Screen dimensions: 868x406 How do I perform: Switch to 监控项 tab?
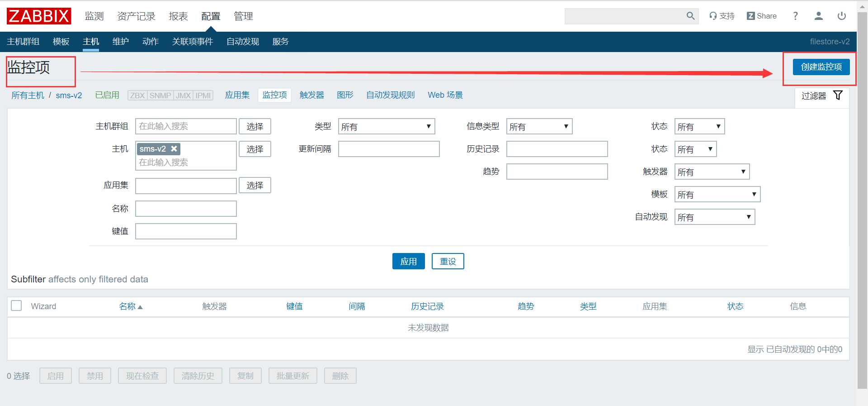[x=274, y=95]
